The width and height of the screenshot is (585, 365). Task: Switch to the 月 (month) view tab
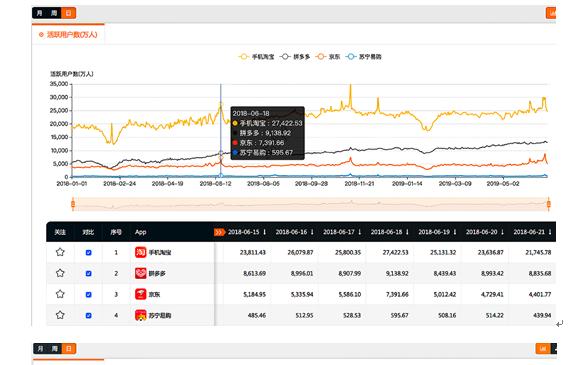coord(40,13)
